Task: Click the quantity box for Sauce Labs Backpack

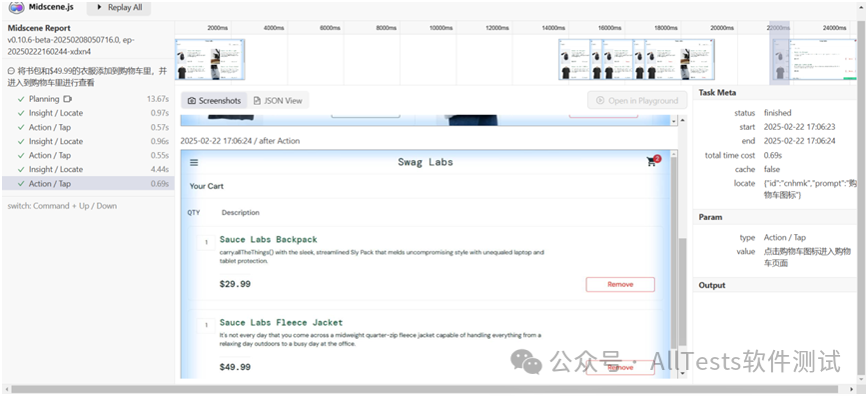Action: (x=207, y=242)
